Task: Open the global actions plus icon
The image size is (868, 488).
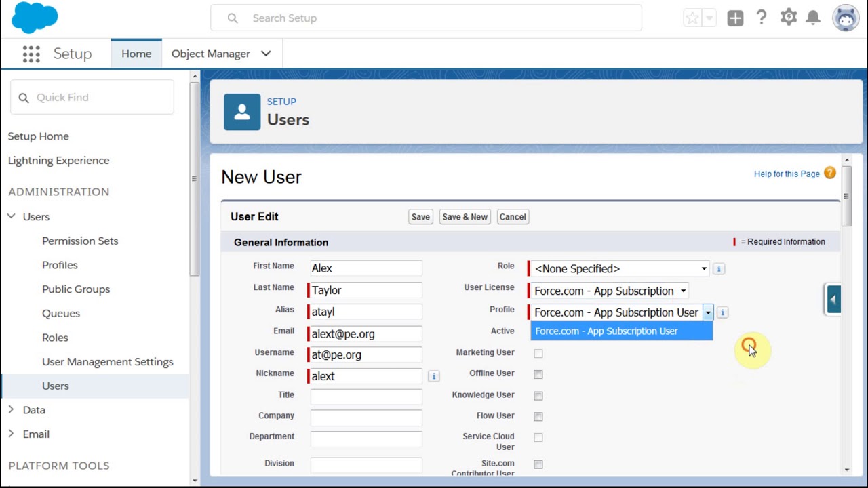Action: point(735,18)
